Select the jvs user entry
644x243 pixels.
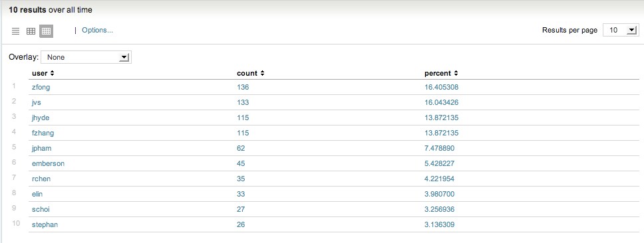pos(36,102)
